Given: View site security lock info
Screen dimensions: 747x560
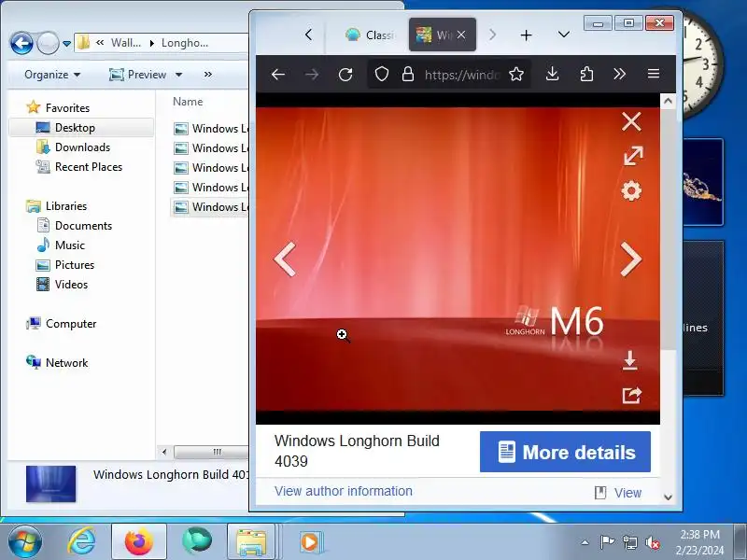Looking at the screenshot, I should [408, 74].
